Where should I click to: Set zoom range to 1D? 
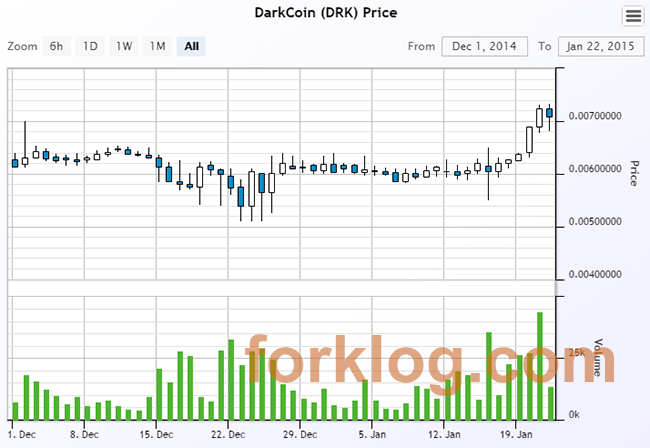[x=90, y=46]
